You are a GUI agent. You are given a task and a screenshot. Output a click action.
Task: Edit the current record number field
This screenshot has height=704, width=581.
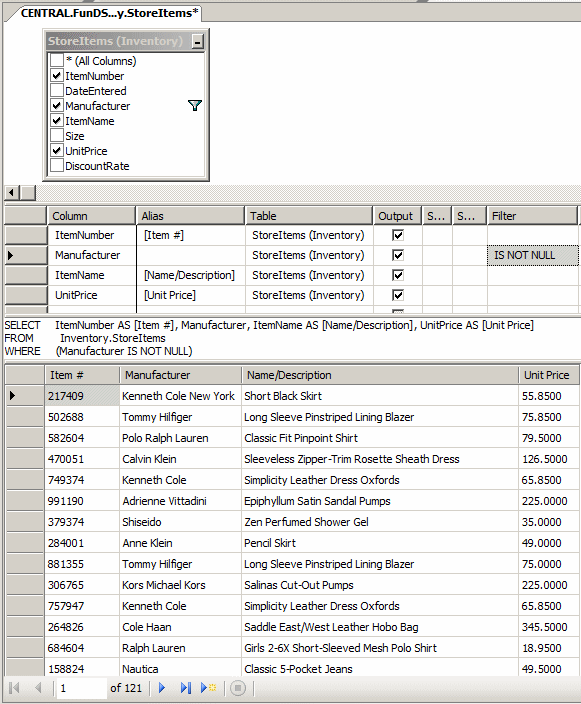81,688
